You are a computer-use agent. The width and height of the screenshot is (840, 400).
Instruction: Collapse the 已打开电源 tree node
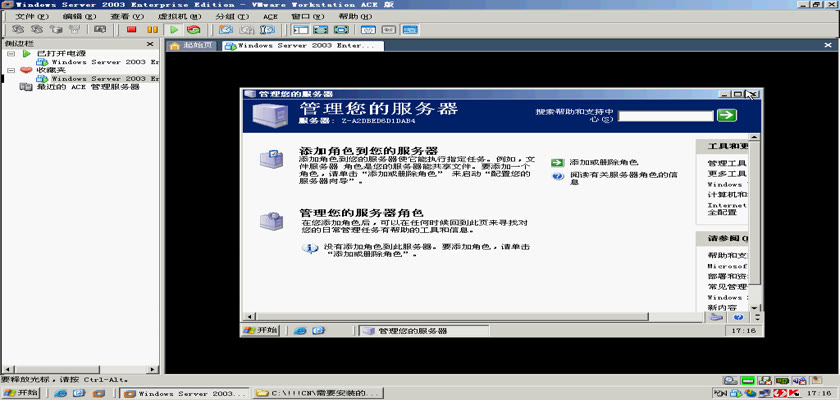pyautogui.click(x=11, y=54)
